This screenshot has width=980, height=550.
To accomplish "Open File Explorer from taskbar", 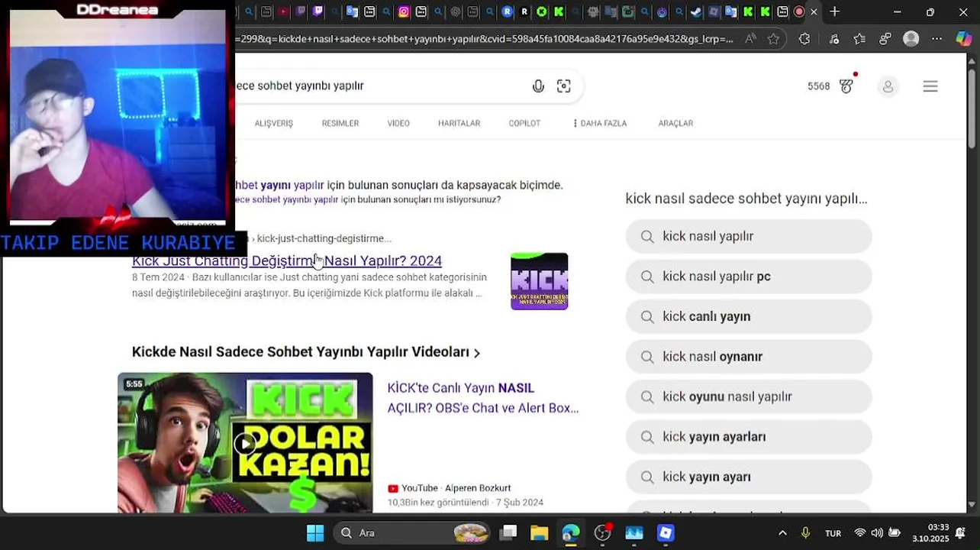I will pyautogui.click(x=539, y=532).
